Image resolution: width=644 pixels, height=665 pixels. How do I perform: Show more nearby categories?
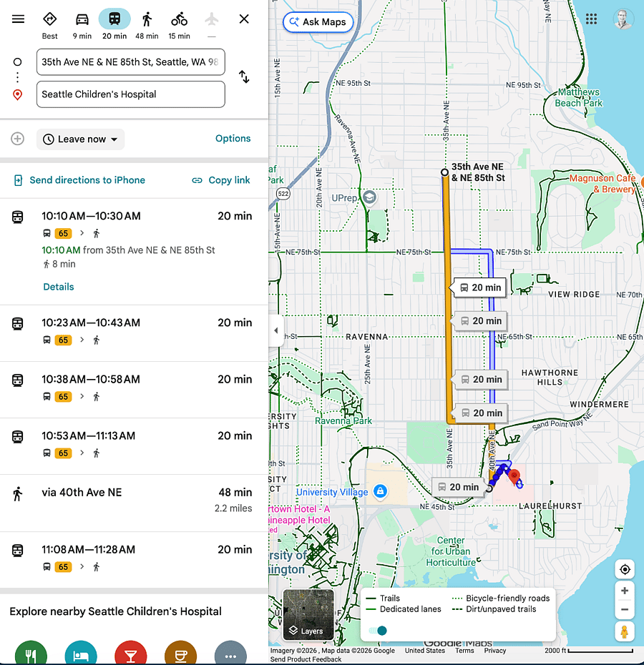click(x=230, y=653)
